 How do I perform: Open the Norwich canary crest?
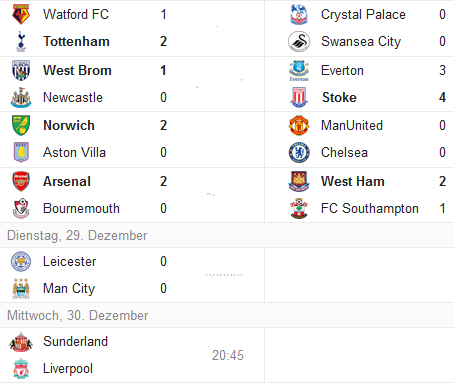point(21,125)
